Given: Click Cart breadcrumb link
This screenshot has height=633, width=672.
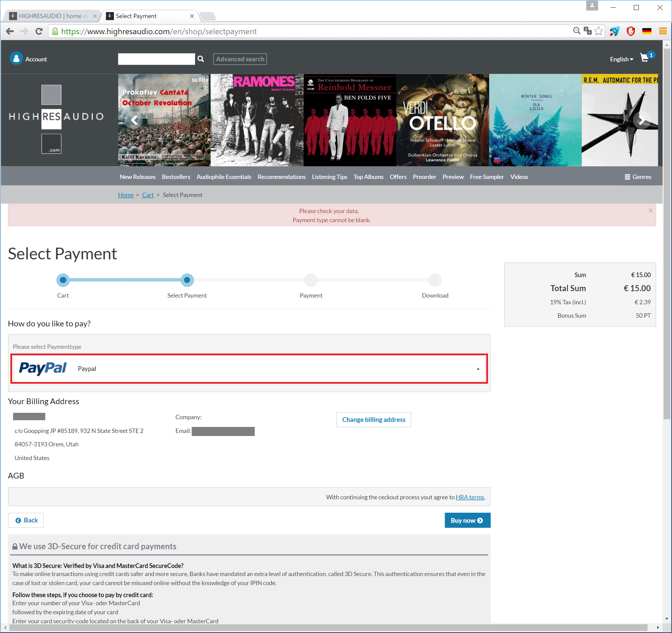Looking at the screenshot, I should tap(148, 195).
